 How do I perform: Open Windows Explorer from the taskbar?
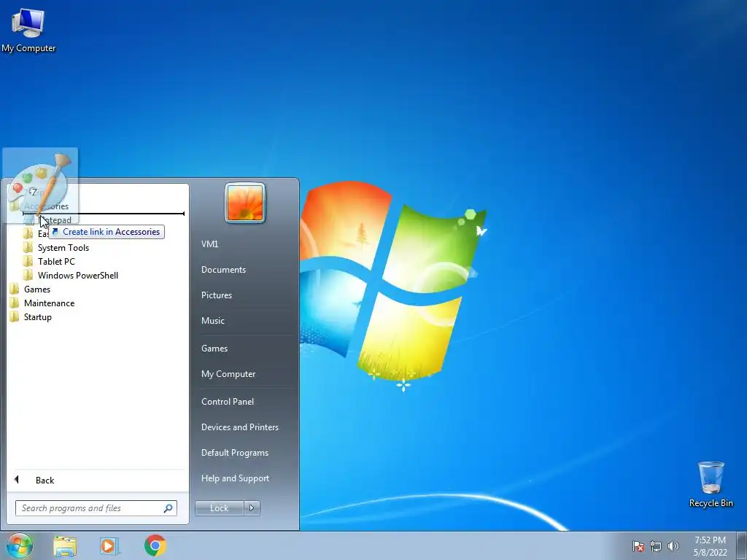click(65, 546)
